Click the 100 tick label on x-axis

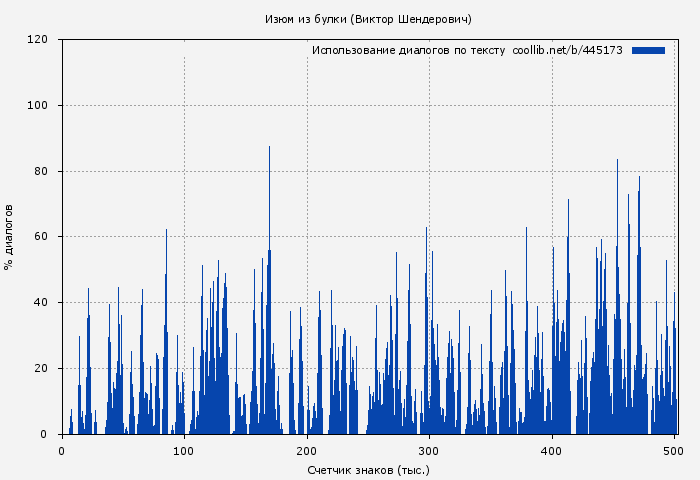point(184,451)
